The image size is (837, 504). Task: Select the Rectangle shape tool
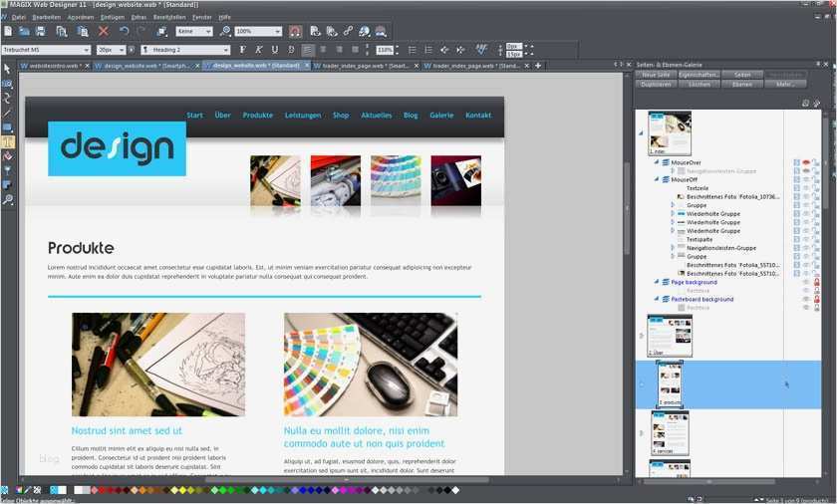point(8,127)
